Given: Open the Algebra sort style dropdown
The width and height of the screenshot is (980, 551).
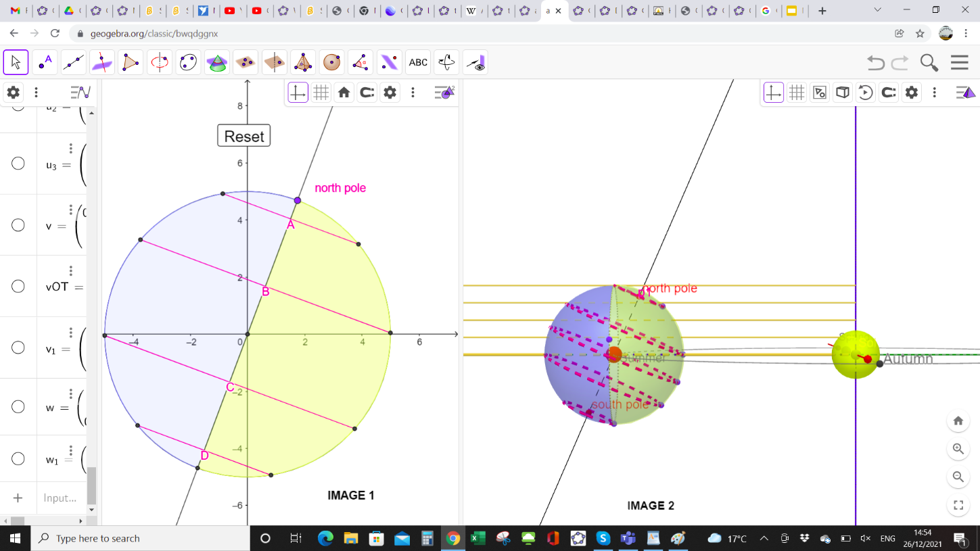Looking at the screenshot, I should [80, 93].
